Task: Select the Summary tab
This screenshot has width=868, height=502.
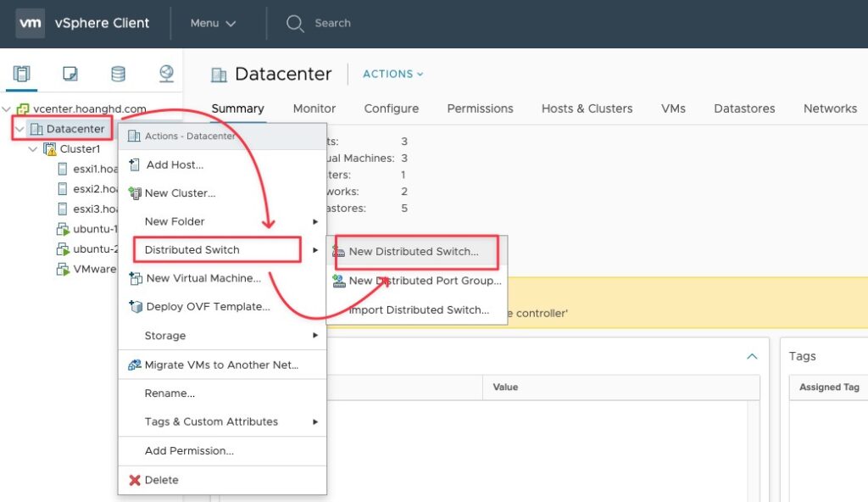Action: (237, 109)
